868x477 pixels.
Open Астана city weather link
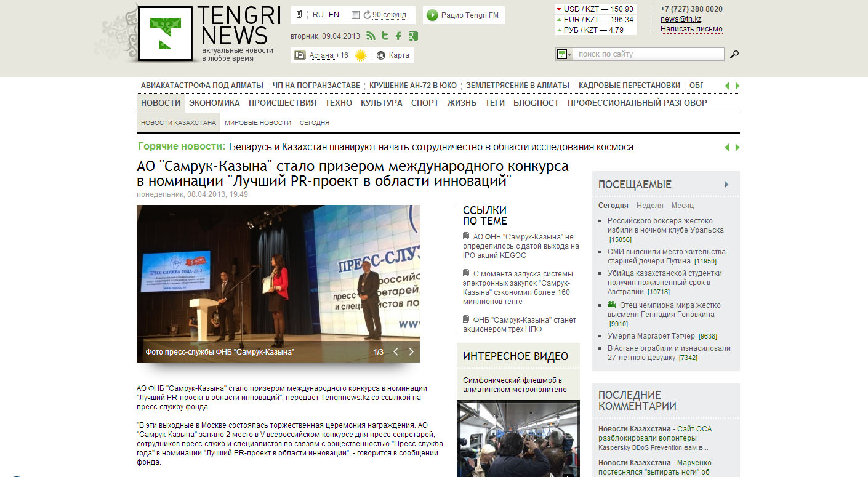[321, 55]
